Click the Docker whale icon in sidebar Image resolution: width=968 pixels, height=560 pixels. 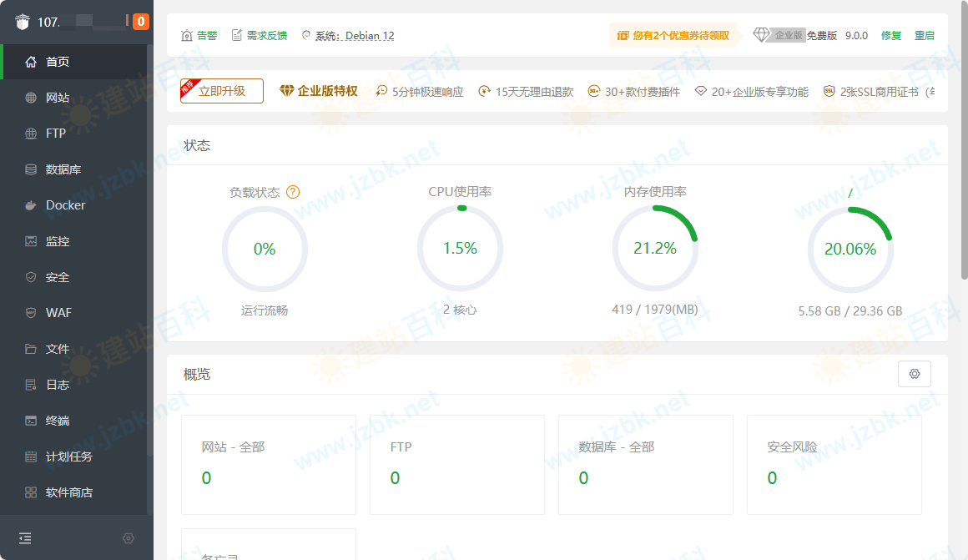31,205
